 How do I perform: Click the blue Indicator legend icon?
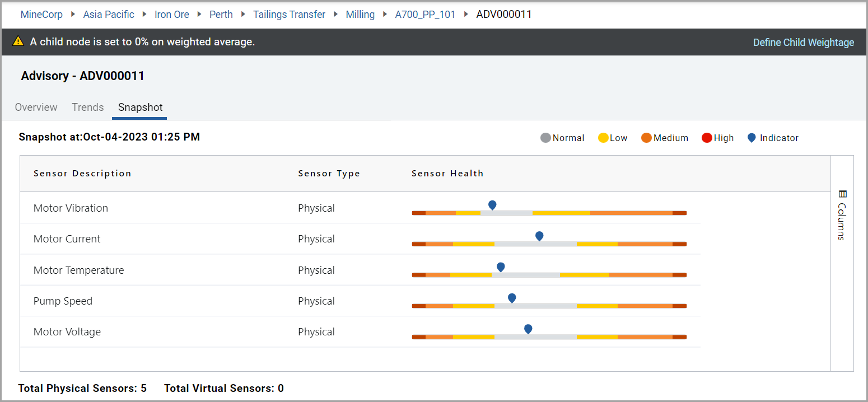click(x=752, y=138)
